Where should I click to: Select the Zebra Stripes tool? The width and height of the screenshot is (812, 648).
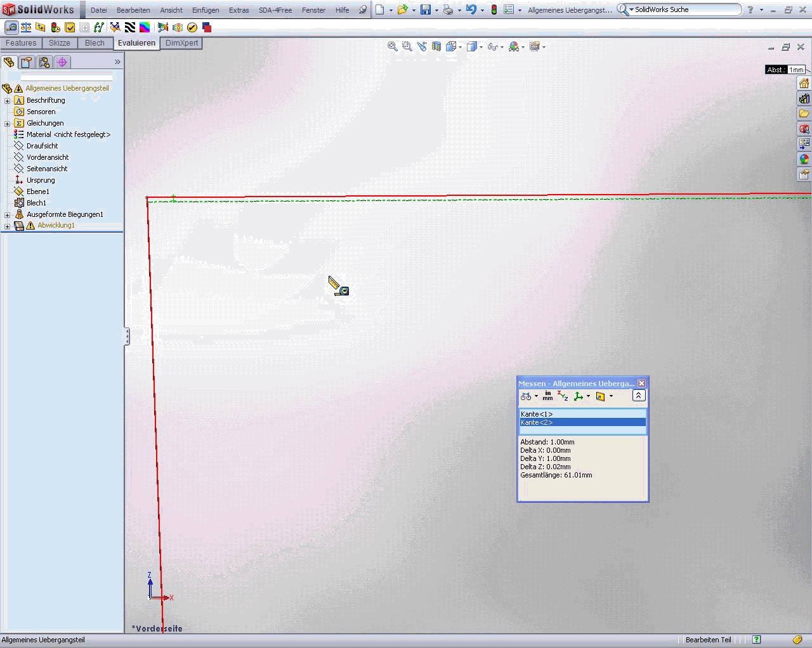[x=129, y=27]
